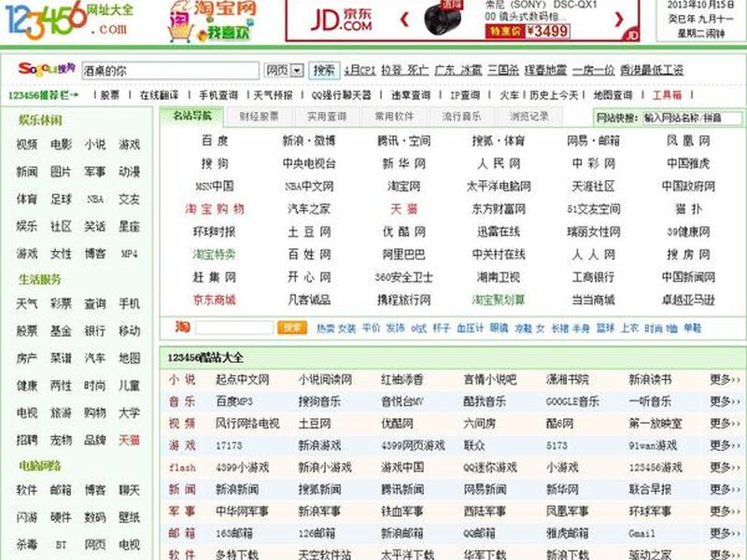Click 地图查询 in the recommendation bar
Viewport: 747px width, 560px height.
click(613, 95)
